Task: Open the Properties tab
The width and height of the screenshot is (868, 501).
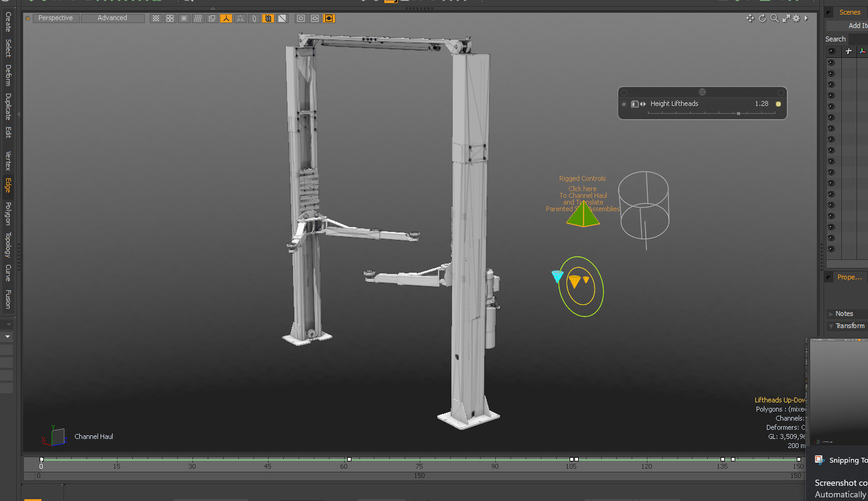Action: [849, 277]
